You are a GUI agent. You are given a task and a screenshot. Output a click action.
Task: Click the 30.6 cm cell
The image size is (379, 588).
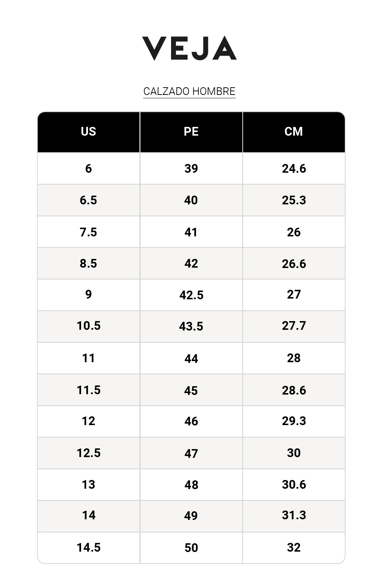point(294,485)
